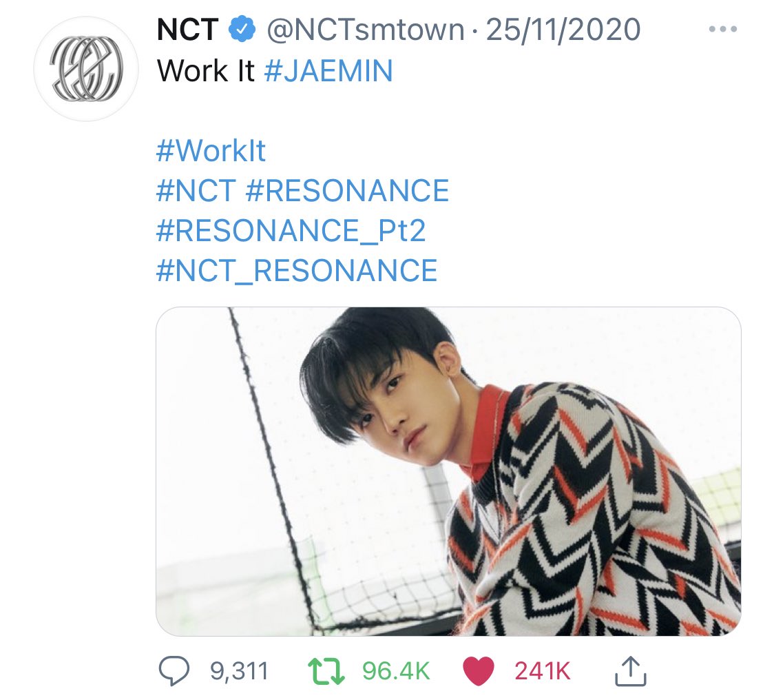Open the #WorkIt hashtag
774x700 pixels.
[x=211, y=151]
